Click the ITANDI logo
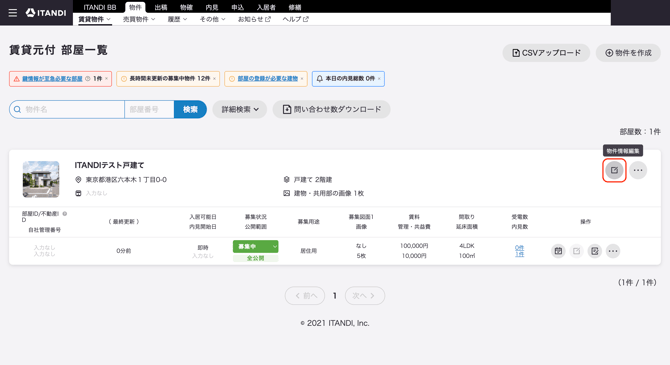This screenshot has width=670, height=365. click(46, 13)
